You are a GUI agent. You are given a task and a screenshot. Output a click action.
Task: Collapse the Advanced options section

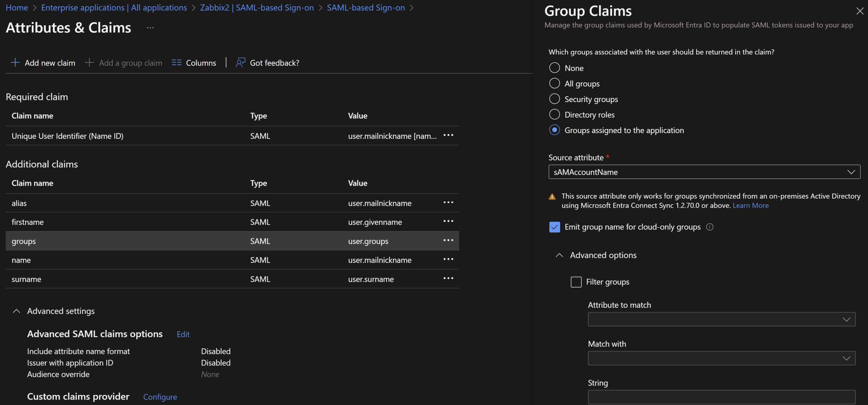559,255
